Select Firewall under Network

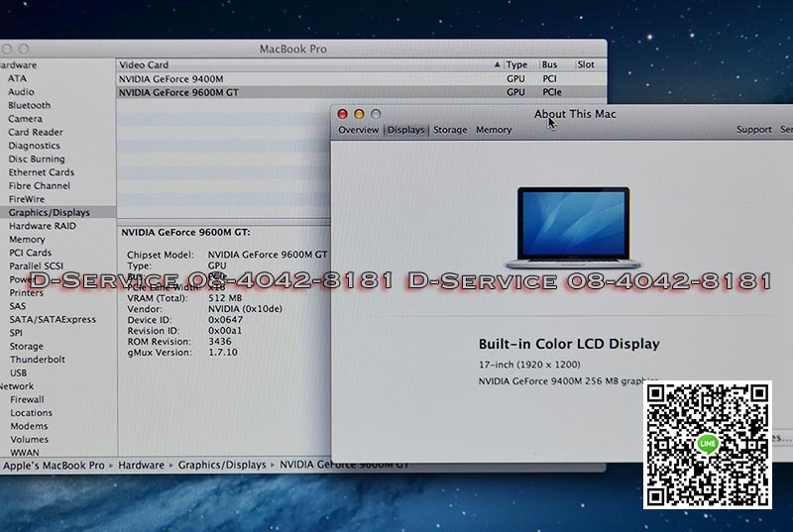coord(27,399)
